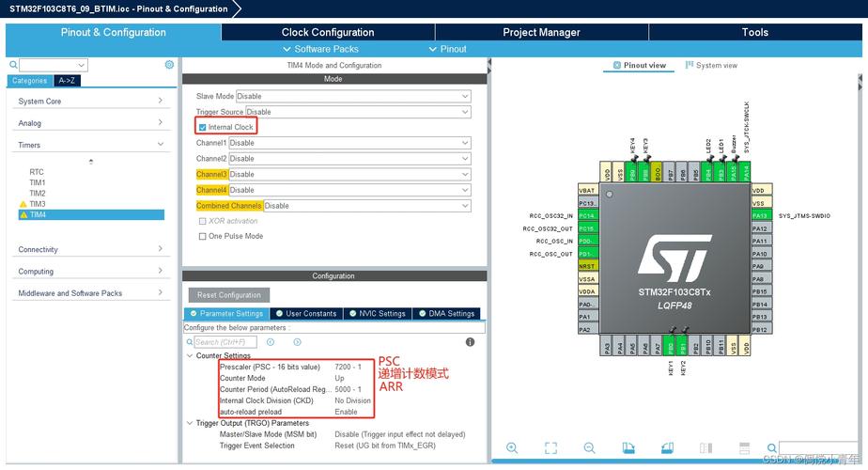
Task: Expand the Connectivity category
Action: coord(90,249)
